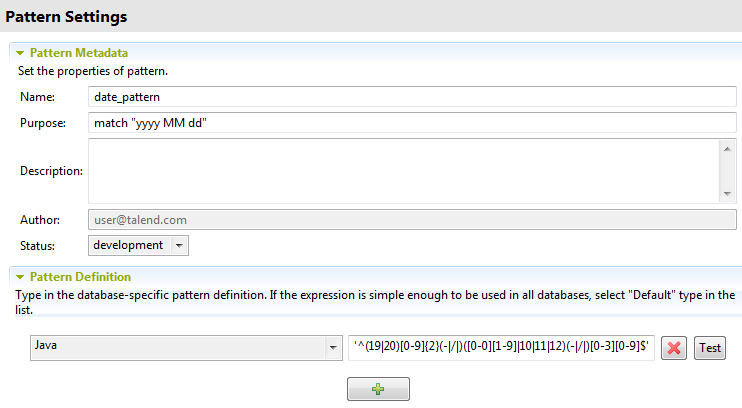Delete the Java pattern definition row
Viewport: 742px width, 408px height.
click(673, 348)
